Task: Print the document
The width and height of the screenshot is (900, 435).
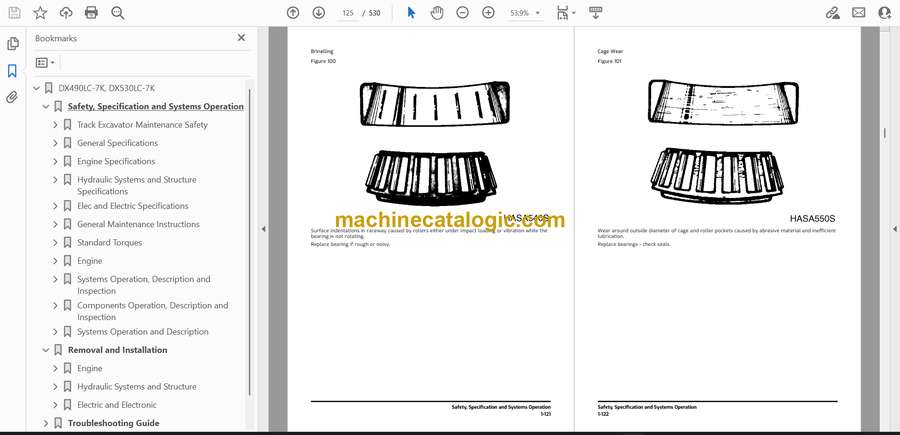Action: (x=91, y=13)
